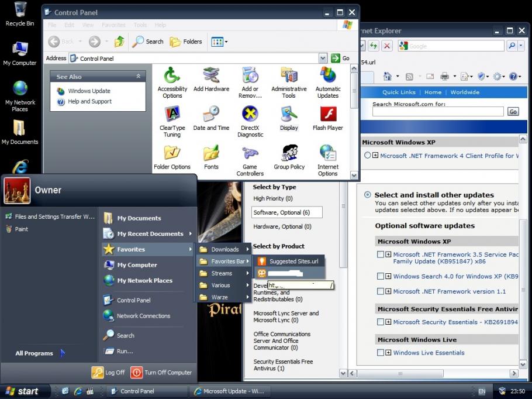532x399 pixels.
Task: Open the Downloads favorites submenu
Action: click(x=224, y=249)
